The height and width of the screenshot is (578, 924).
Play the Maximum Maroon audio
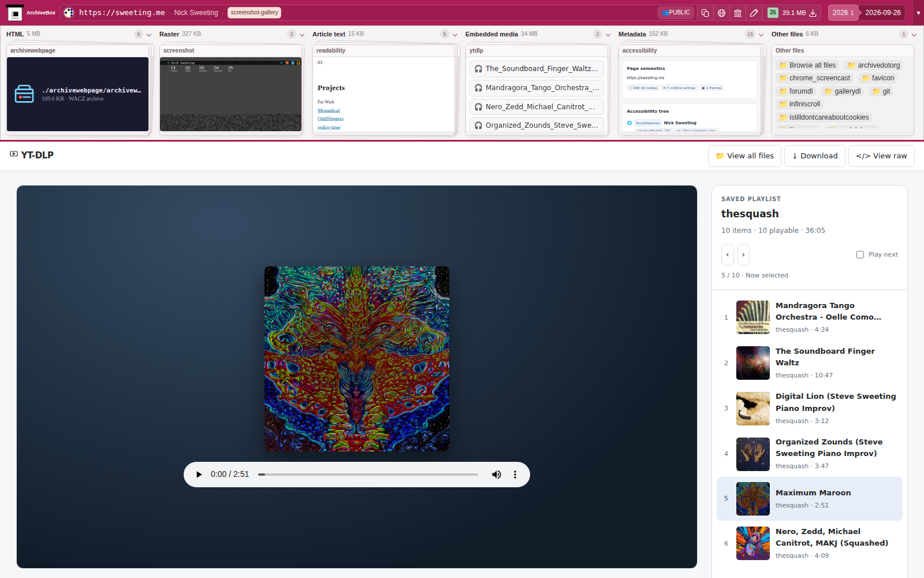pos(199,475)
